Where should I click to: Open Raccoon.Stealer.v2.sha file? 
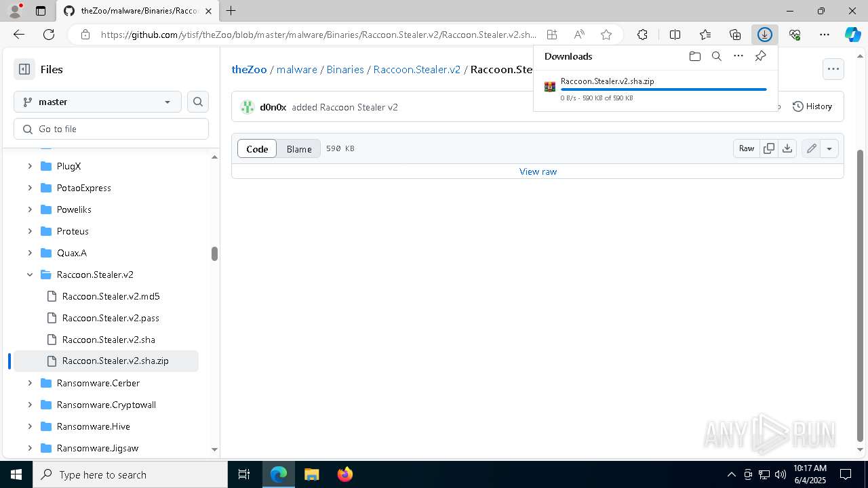(108, 340)
